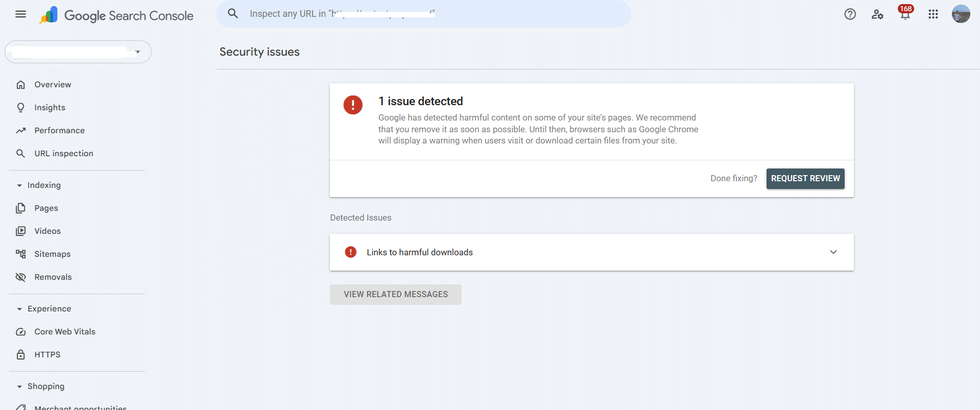Image resolution: width=980 pixels, height=410 pixels.
Task: Collapse the Indexing section
Action: [19, 185]
